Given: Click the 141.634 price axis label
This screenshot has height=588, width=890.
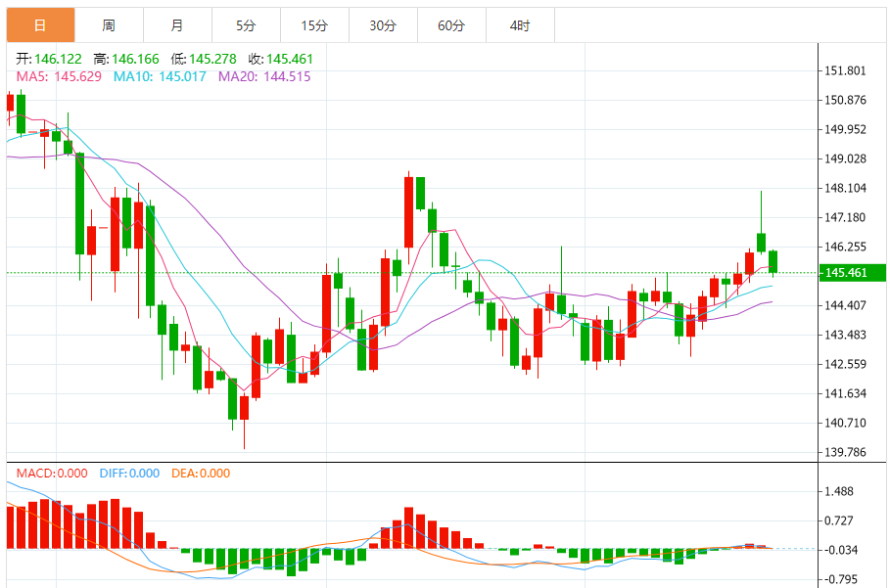Looking at the screenshot, I should (846, 393).
